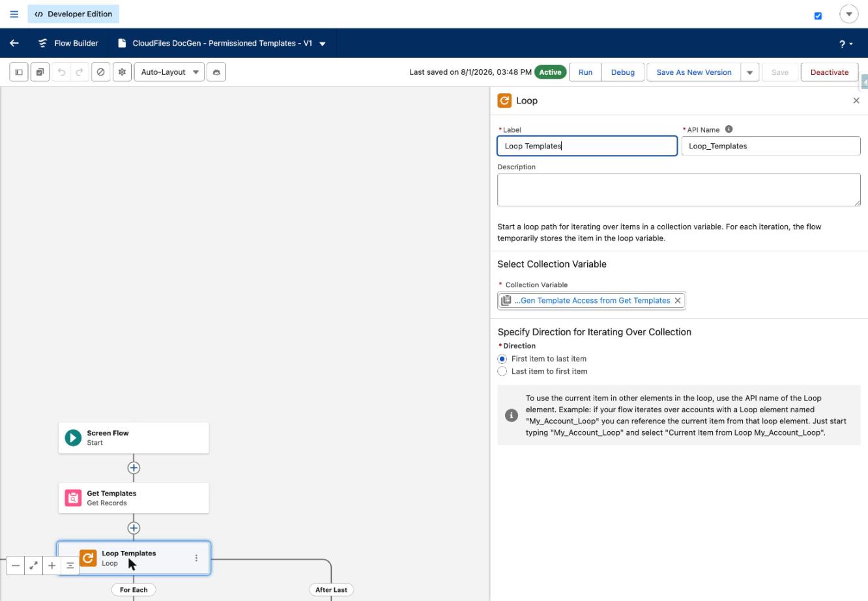Click the Last saved timestamp text
The height and width of the screenshot is (601, 868).
[x=470, y=72]
